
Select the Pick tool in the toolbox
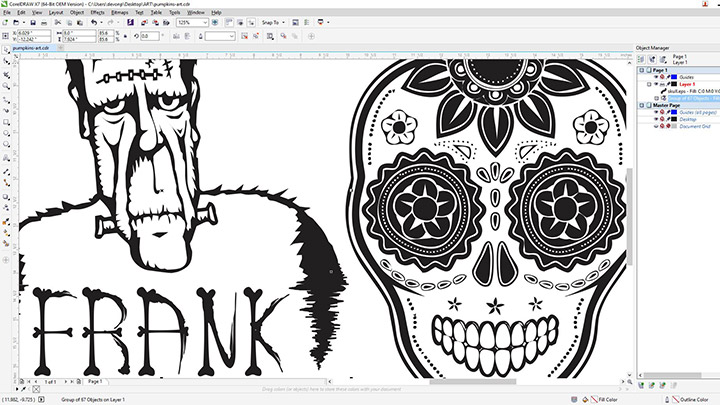tap(6, 50)
